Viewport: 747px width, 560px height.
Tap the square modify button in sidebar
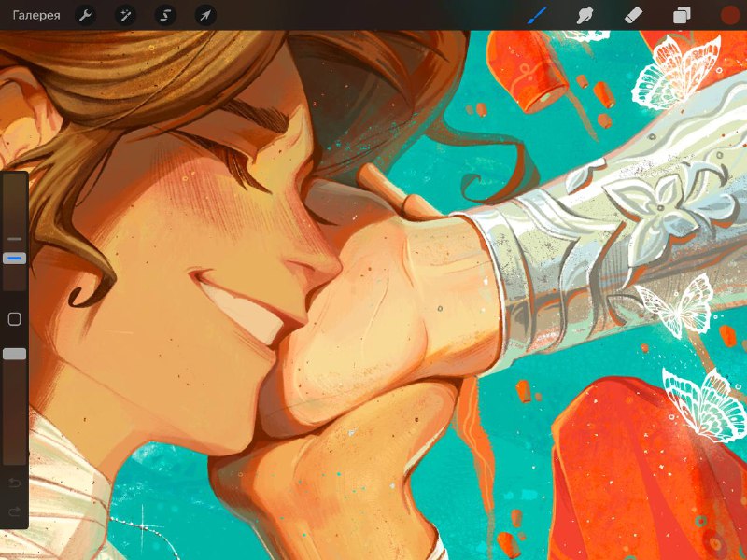coord(15,319)
